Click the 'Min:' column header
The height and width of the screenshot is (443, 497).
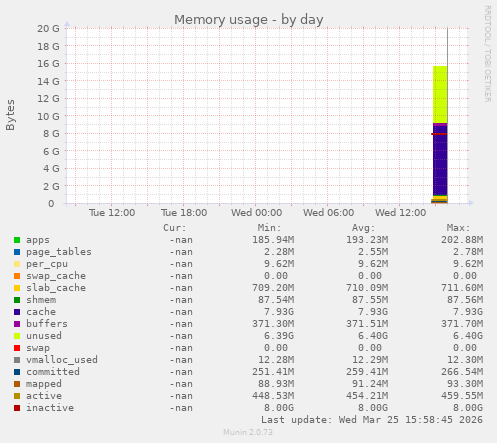point(269,228)
